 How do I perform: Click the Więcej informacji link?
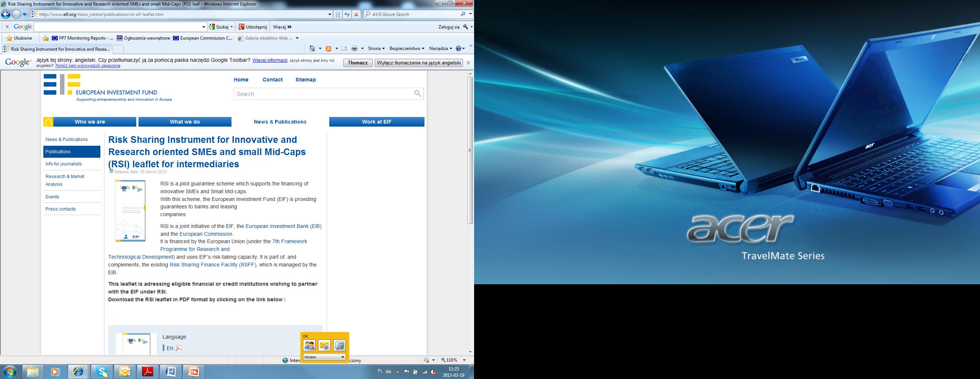270,60
